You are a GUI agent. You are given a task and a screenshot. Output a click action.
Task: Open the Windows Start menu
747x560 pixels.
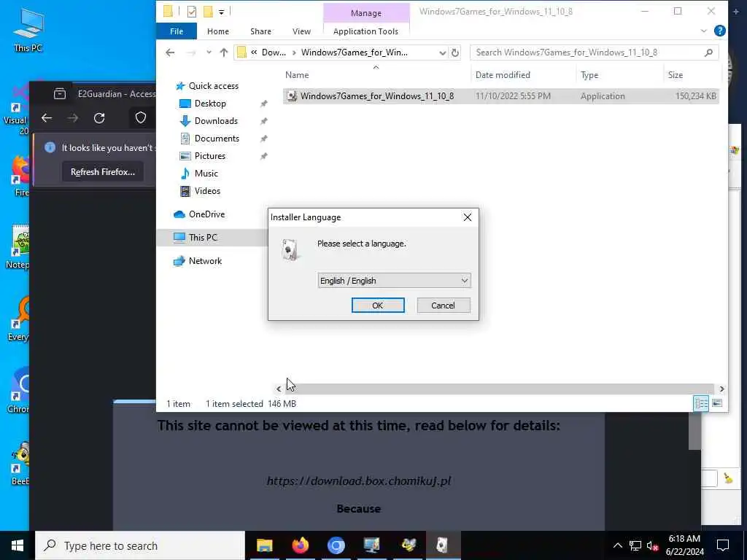click(x=18, y=545)
